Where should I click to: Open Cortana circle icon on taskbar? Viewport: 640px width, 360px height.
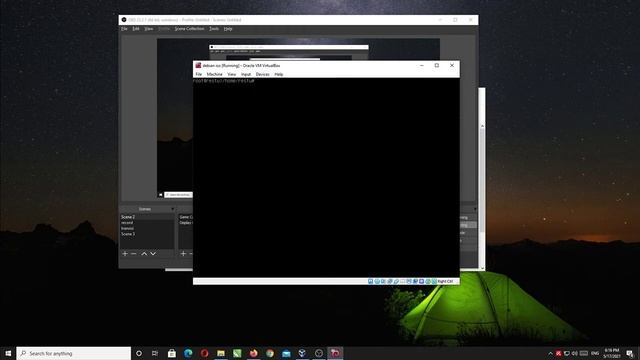tap(139, 353)
